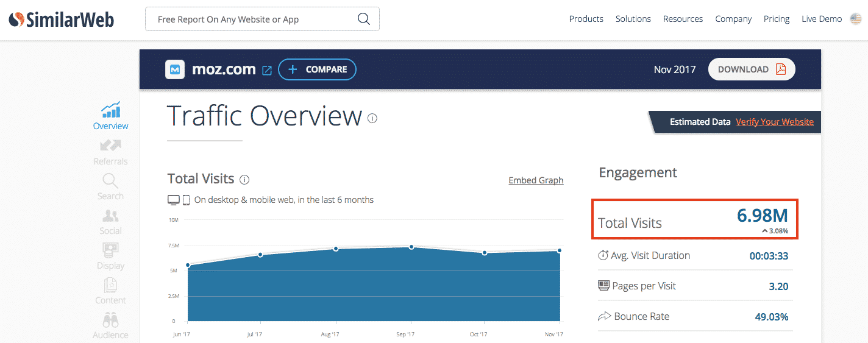
Task: Click the Sep '17 data point
Action: [x=411, y=247]
